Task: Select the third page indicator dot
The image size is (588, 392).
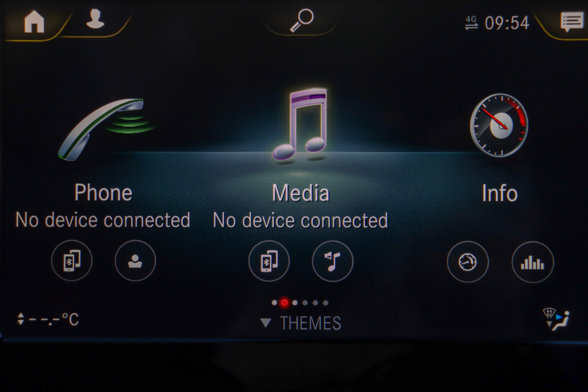Action: 295,303
